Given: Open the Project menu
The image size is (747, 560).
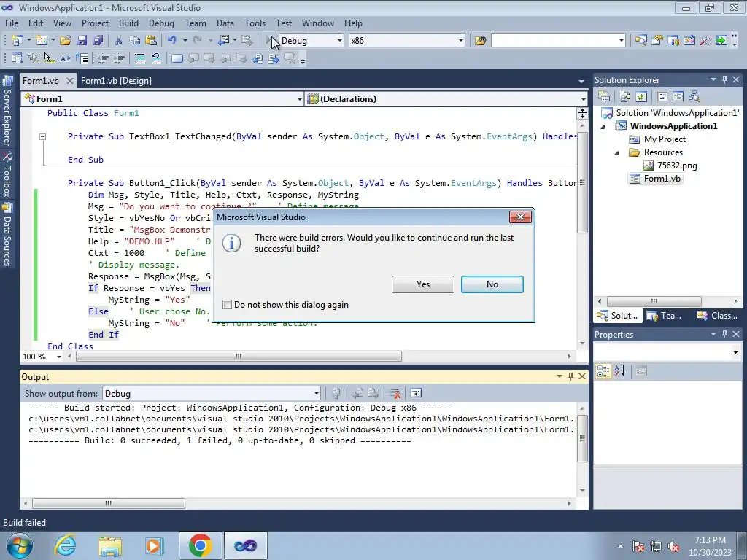Looking at the screenshot, I should (95, 23).
